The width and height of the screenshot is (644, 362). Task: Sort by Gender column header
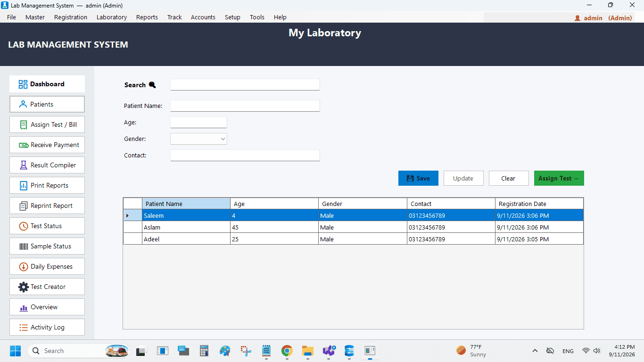[363, 204]
